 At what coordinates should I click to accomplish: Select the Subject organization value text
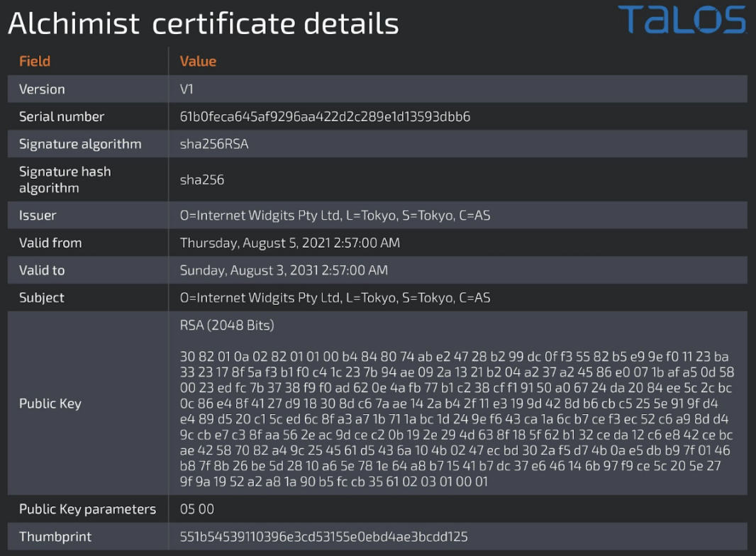pos(335,298)
